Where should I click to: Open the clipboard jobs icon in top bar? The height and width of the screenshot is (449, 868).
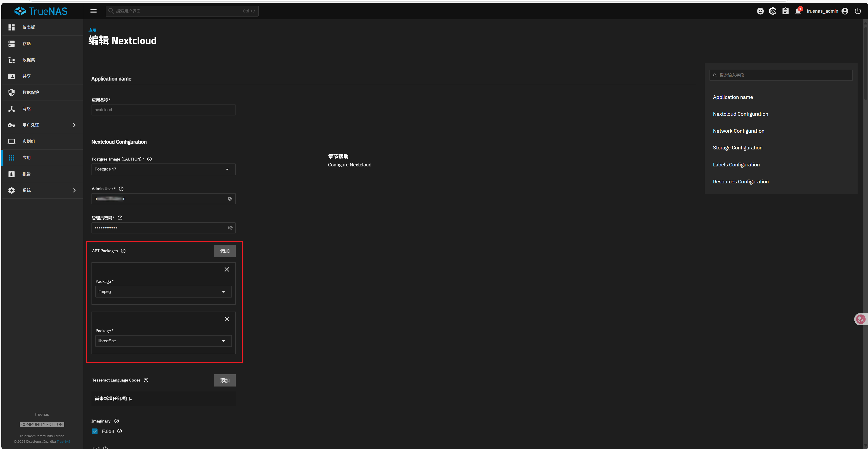(x=785, y=11)
